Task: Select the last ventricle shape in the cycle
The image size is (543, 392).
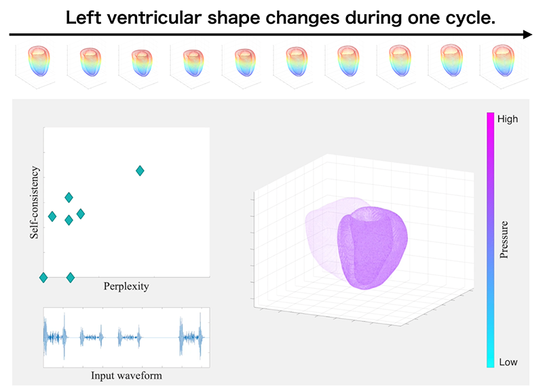Action: [503, 60]
